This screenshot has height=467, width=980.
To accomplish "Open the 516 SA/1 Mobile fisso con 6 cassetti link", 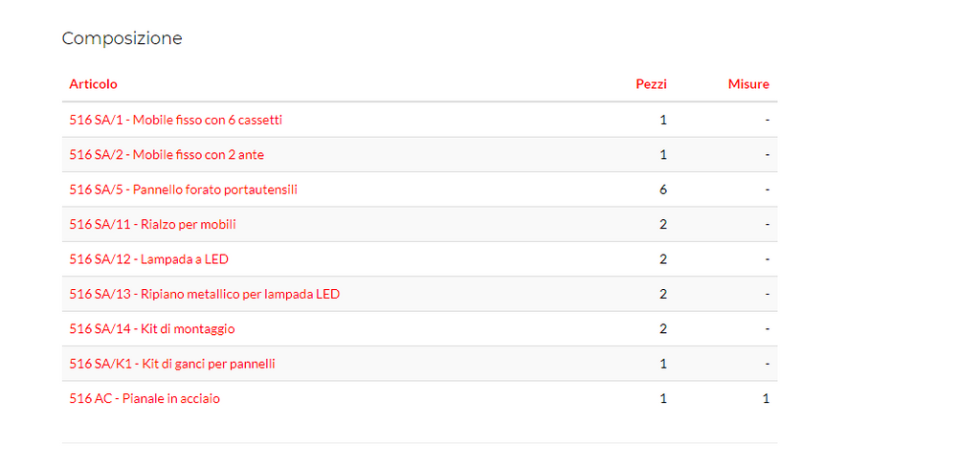I will tap(175, 120).
